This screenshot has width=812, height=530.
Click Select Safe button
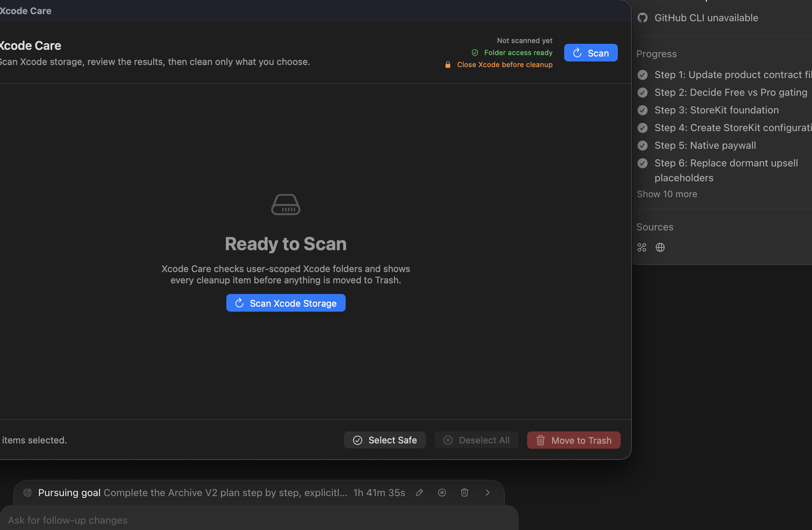(384, 440)
